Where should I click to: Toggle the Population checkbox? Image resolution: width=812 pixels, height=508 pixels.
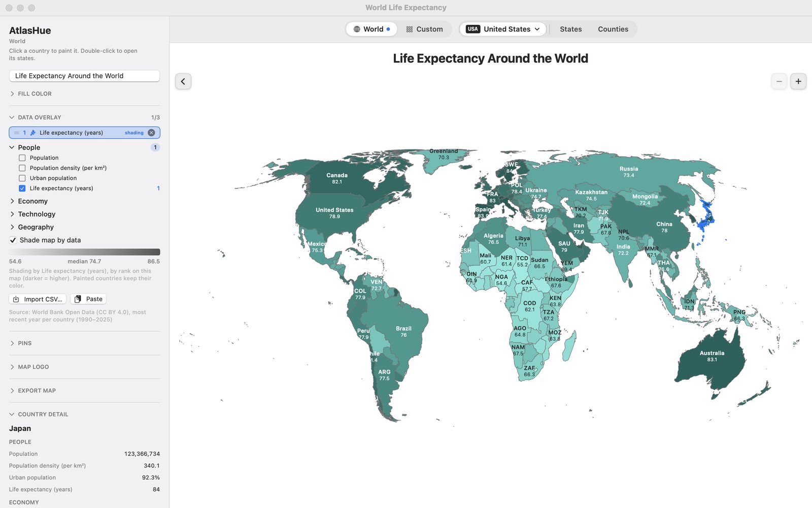pos(22,158)
